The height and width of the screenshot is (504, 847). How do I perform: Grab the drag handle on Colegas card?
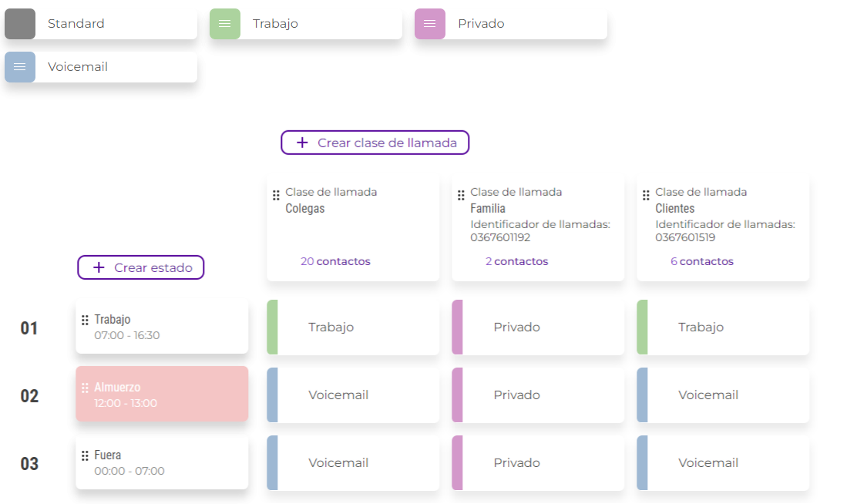(276, 196)
